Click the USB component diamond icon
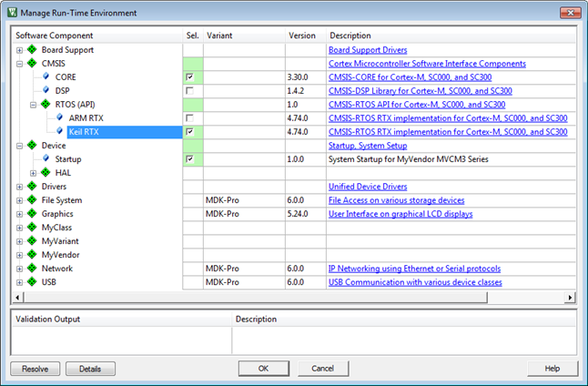 pyautogui.click(x=32, y=282)
